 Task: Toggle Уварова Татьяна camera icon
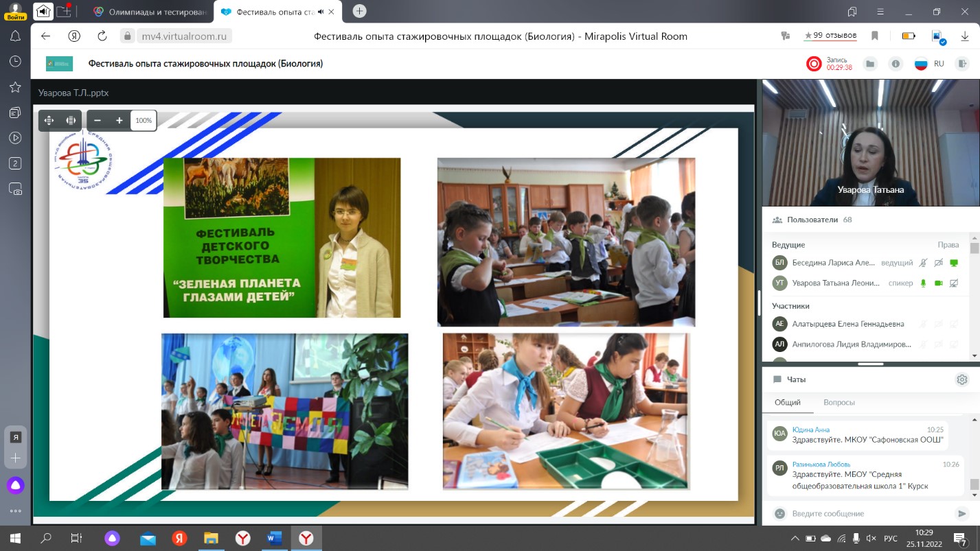[938, 283]
